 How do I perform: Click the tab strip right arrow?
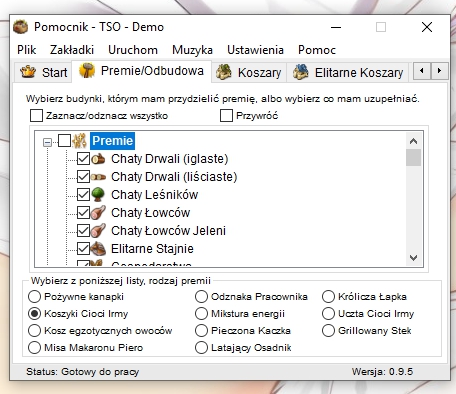[x=439, y=71]
